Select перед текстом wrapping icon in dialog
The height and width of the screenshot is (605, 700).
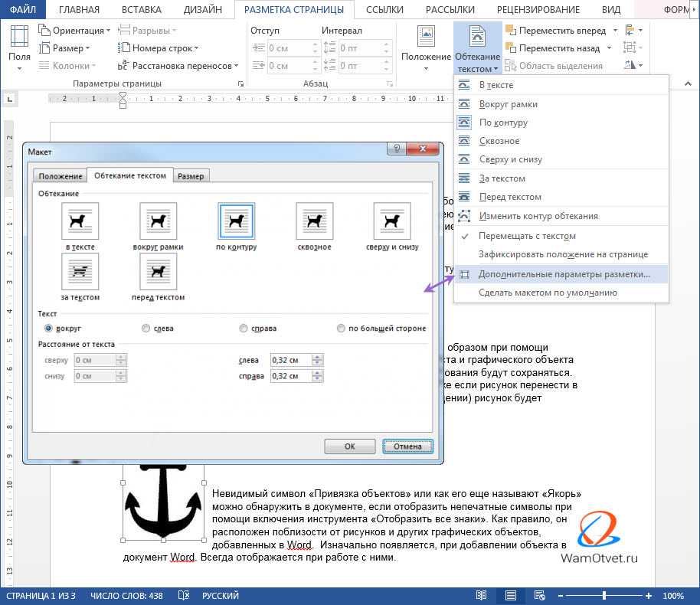(x=158, y=271)
